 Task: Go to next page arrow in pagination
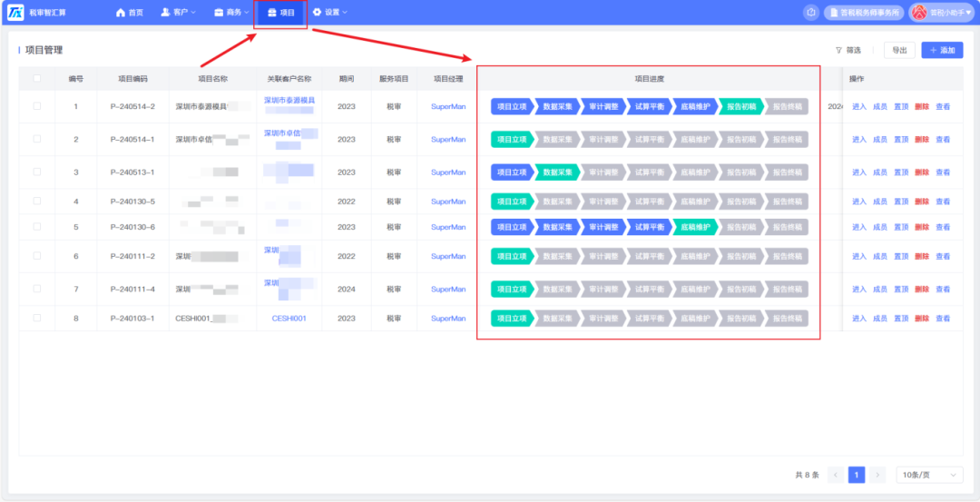coord(877,475)
